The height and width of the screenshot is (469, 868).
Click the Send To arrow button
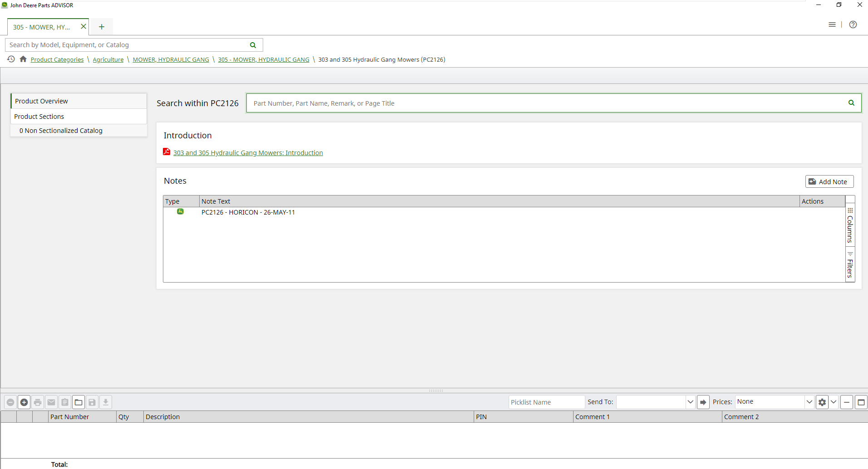click(703, 402)
